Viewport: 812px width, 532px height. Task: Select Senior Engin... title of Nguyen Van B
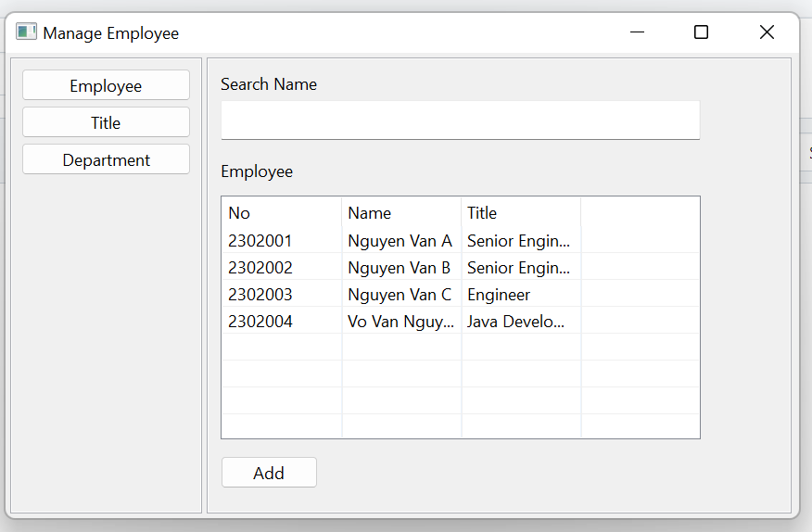pyautogui.click(x=521, y=268)
